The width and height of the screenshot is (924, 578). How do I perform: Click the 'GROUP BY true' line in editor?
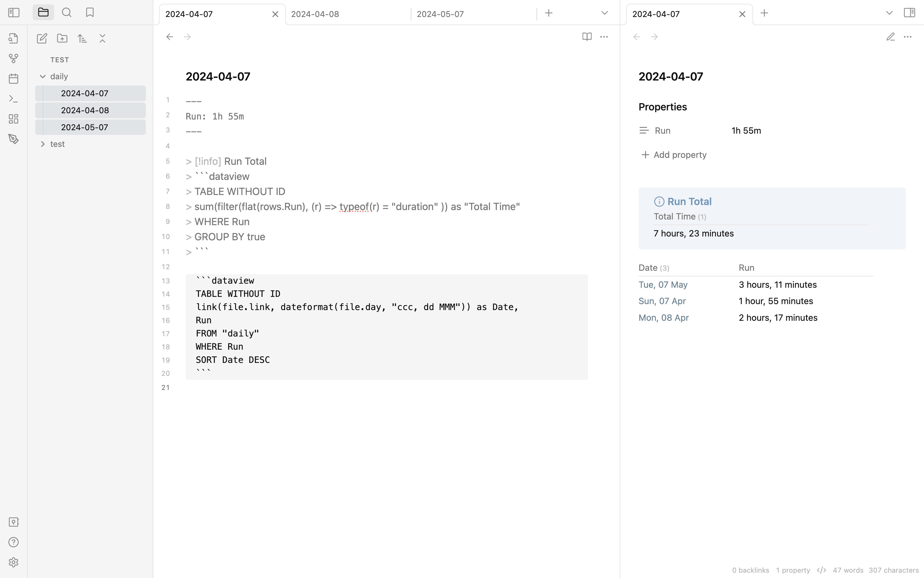(229, 236)
